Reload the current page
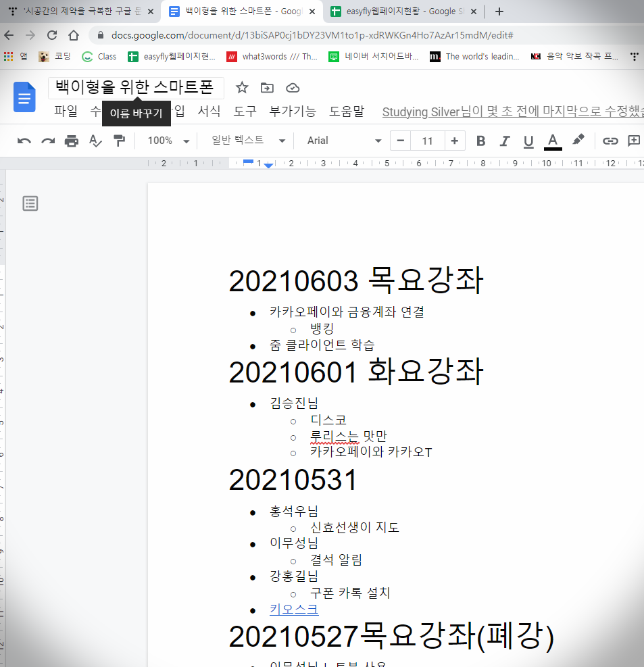 coord(52,35)
